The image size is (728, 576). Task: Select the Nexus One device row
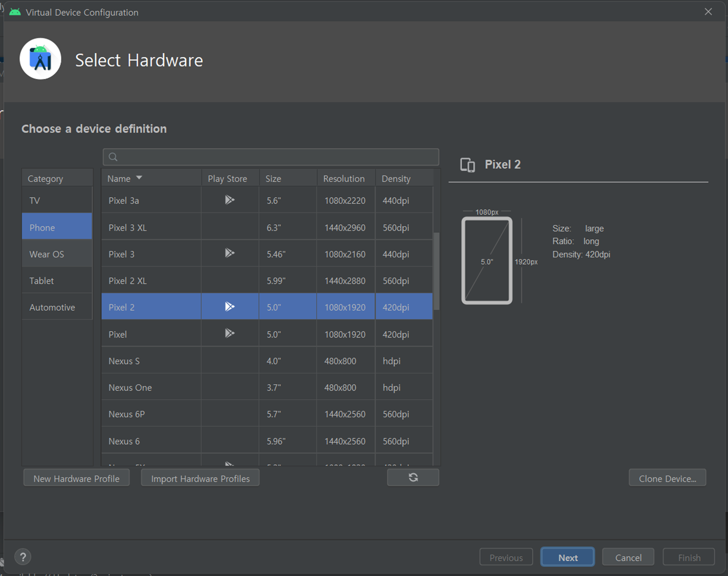pyautogui.click(x=267, y=387)
